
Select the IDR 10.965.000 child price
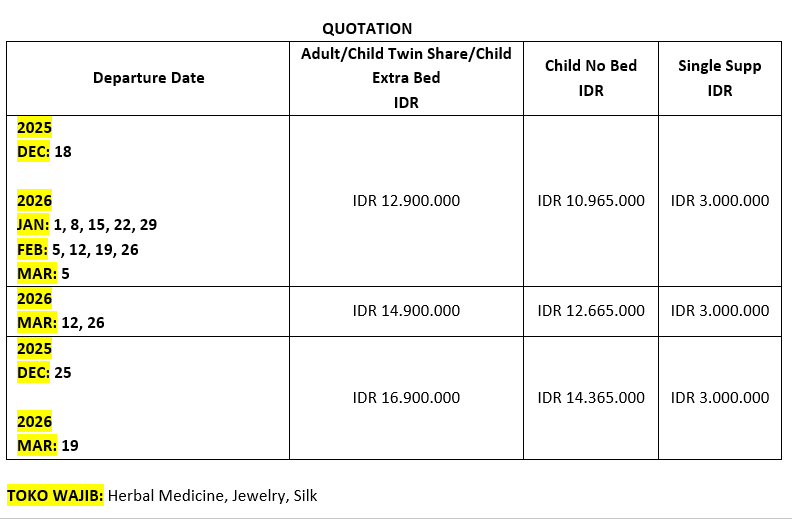pyautogui.click(x=591, y=200)
